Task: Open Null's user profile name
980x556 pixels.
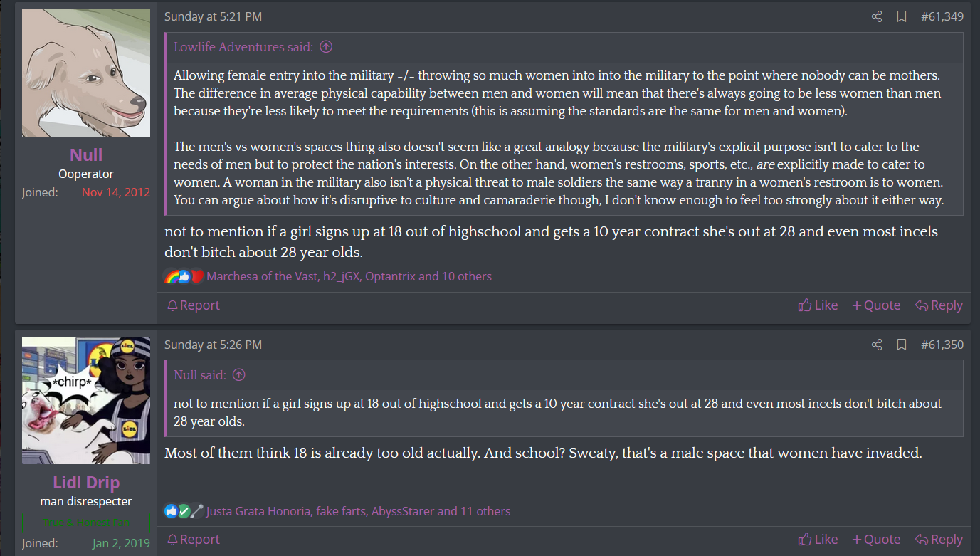Action: point(86,154)
